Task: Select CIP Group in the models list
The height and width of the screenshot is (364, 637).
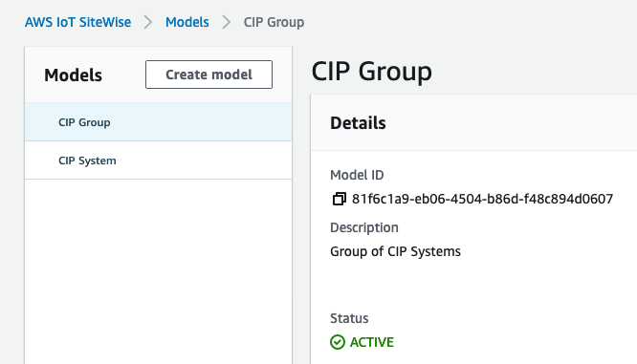Action: click(158, 122)
